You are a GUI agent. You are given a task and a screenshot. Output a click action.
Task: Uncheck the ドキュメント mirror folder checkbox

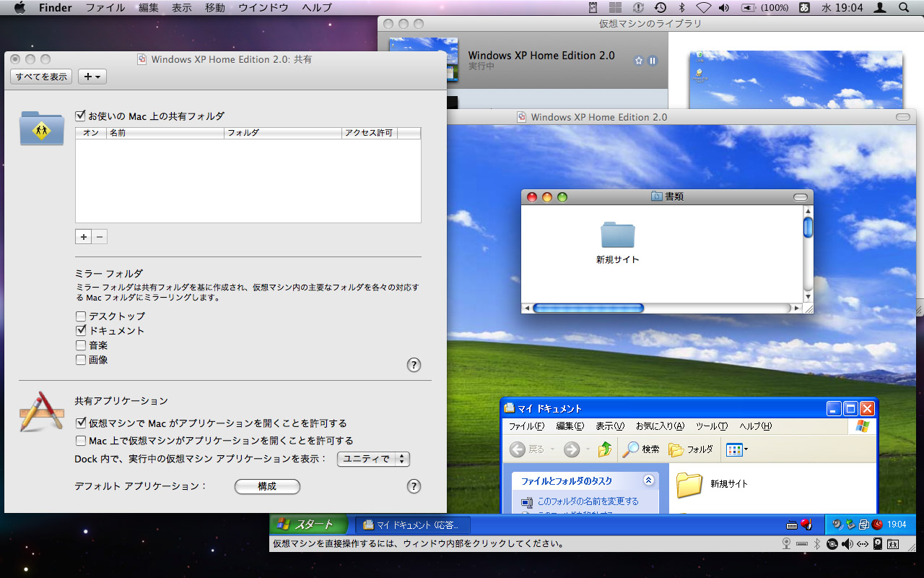tap(81, 330)
